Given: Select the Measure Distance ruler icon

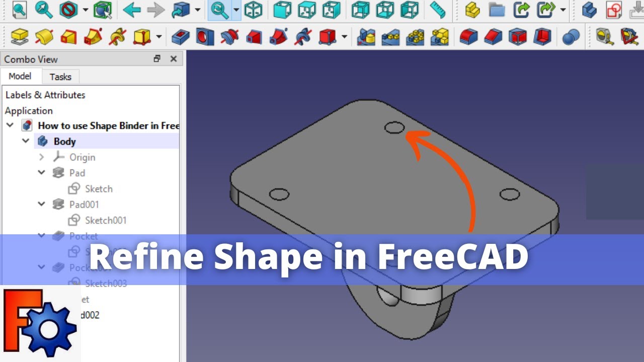Looking at the screenshot, I should tap(438, 10).
